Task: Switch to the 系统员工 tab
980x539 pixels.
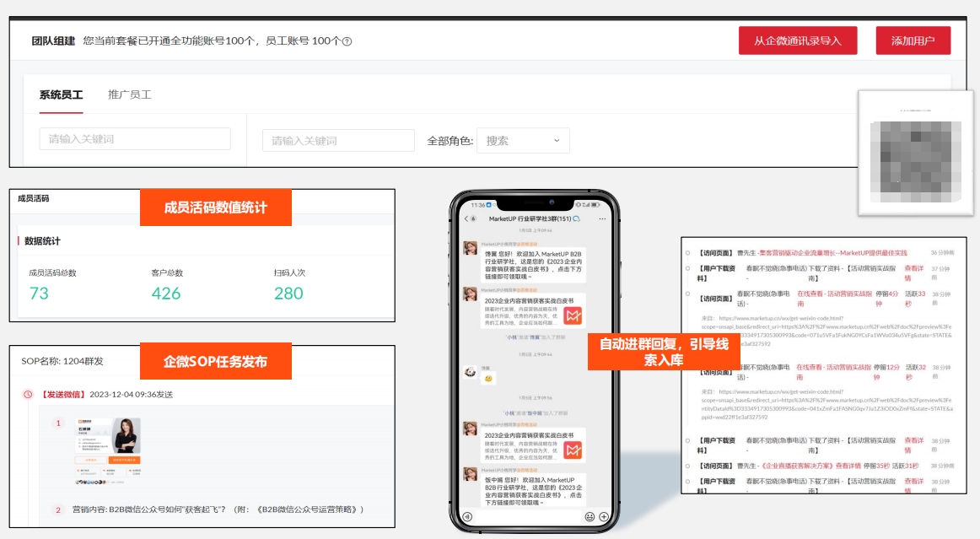Action: point(62,94)
